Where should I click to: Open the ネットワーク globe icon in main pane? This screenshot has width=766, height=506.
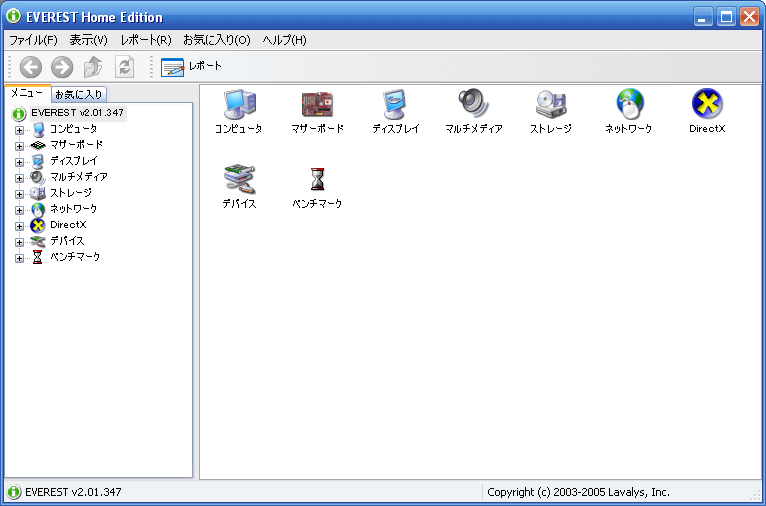pyautogui.click(x=630, y=104)
